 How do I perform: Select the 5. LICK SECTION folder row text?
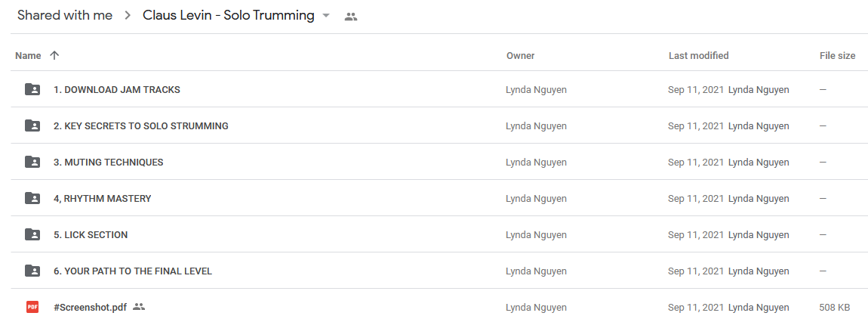[91, 234]
